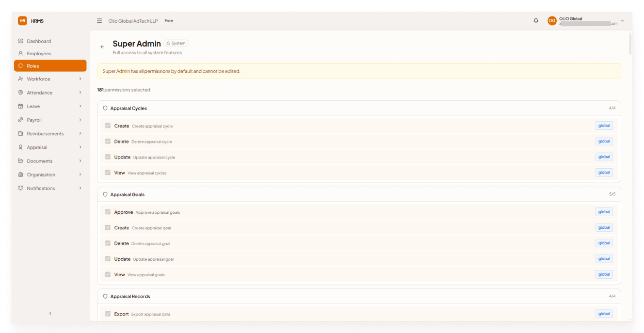The height and width of the screenshot is (333, 644).
Task: Select the Roles menu item
Action: pos(50,66)
